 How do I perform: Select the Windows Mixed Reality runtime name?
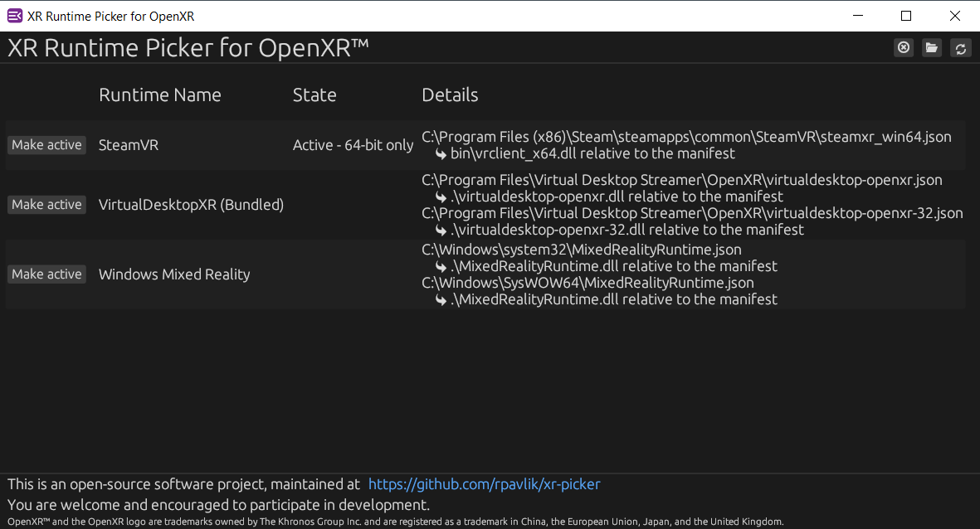pos(174,274)
